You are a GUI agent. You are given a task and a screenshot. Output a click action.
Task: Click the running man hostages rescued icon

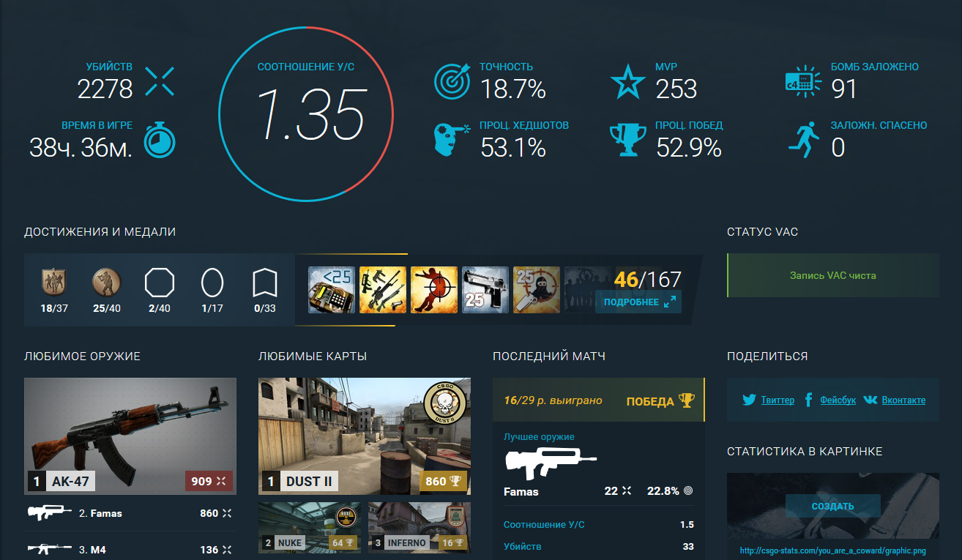click(x=804, y=141)
